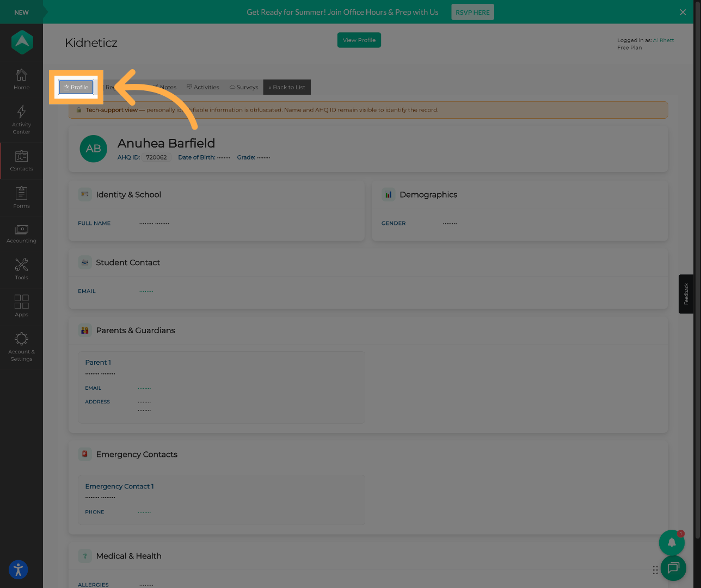Click the AB avatar circle
The width and height of the screenshot is (701, 588).
[94, 149]
